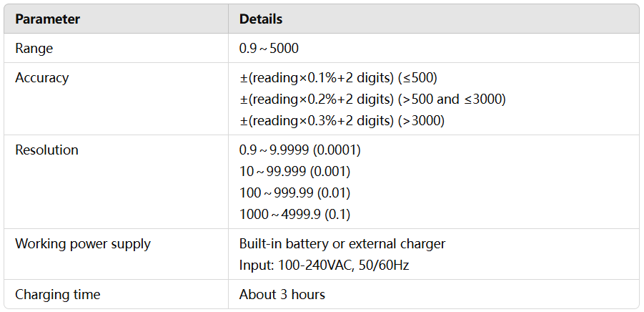Click the 0.9~9.9999 (0.0001) resolution line
This screenshot has width=644, height=312.
click(x=300, y=150)
